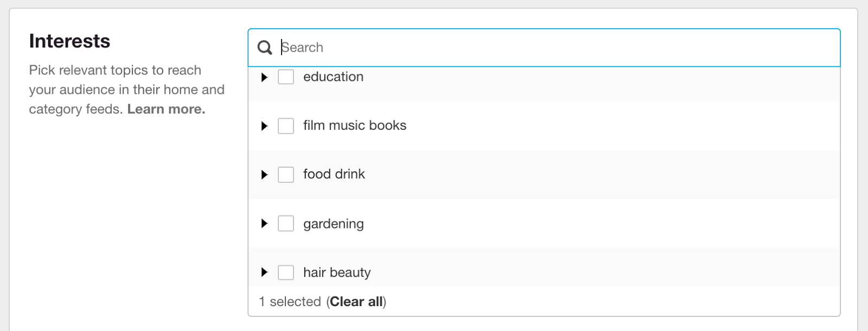Click the hair beauty interest label
868x331 pixels.
pyautogui.click(x=336, y=272)
